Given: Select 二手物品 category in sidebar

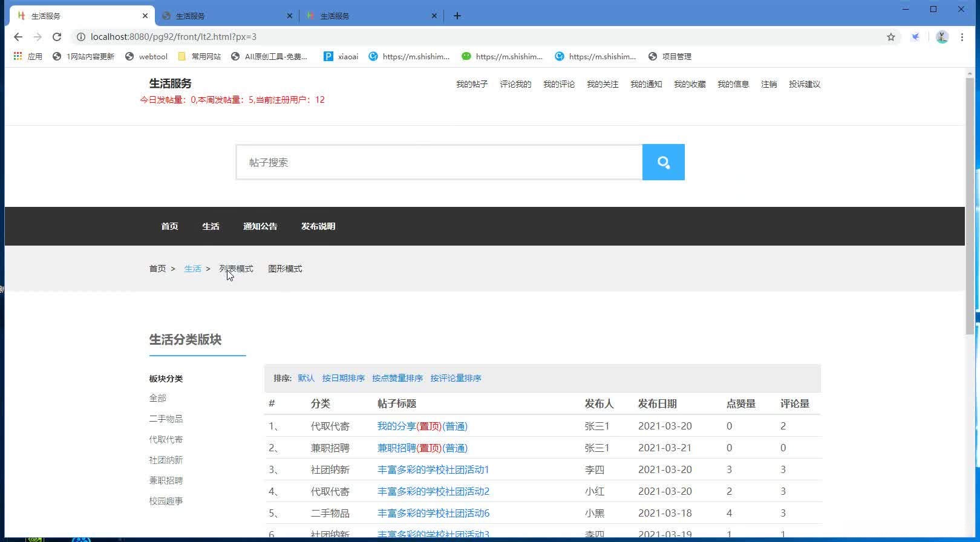Looking at the screenshot, I should (166, 419).
